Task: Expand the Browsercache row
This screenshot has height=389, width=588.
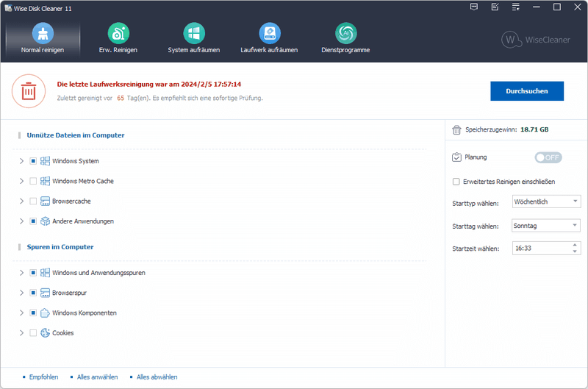Action: 21,201
